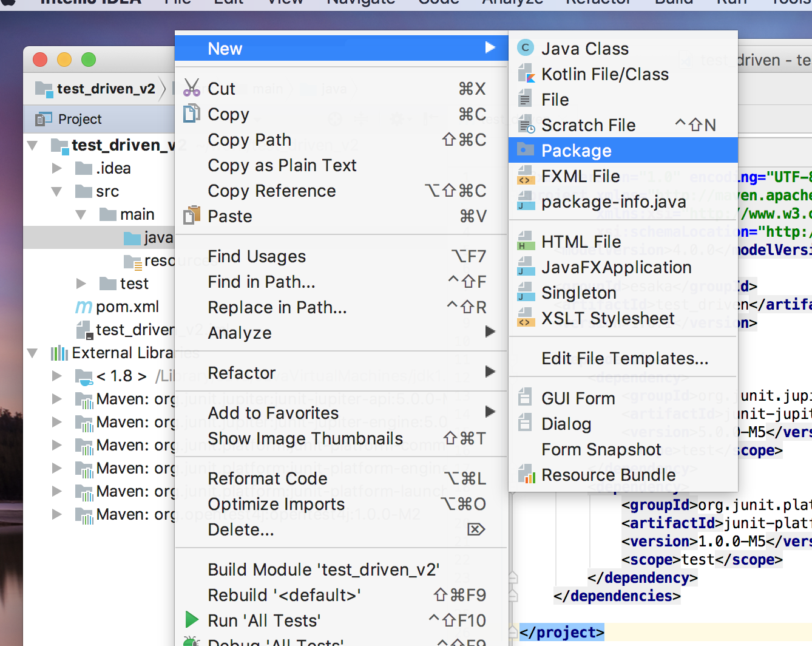812x646 pixels.
Task: Select Find Usages menu entry
Action: click(341, 256)
